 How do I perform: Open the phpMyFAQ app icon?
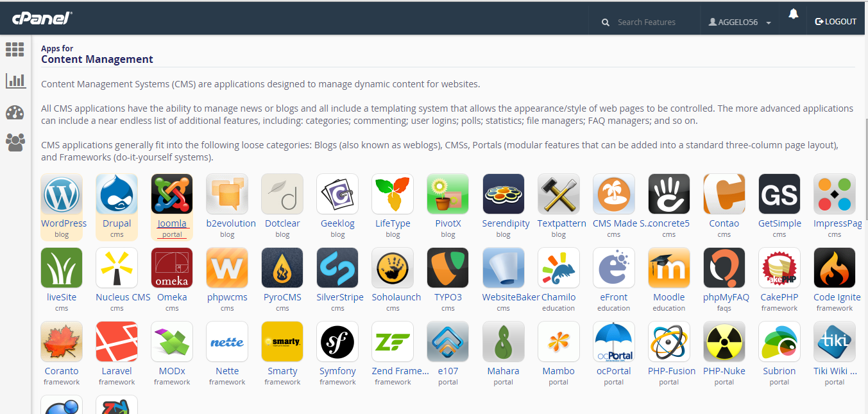[x=724, y=268]
